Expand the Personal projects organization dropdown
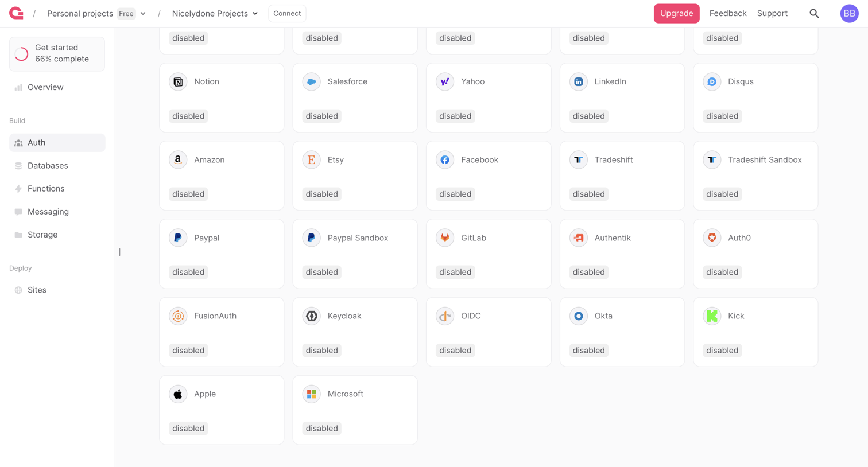 point(143,13)
